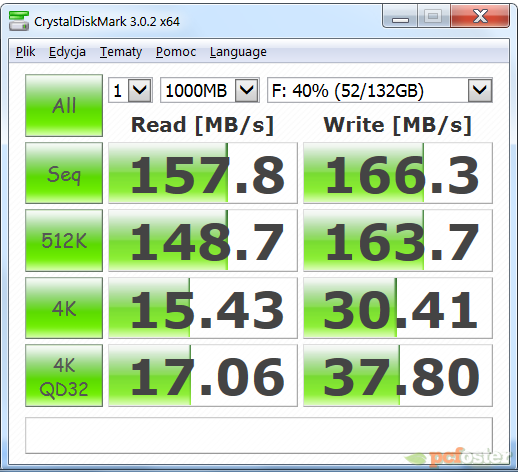The width and height of the screenshot is (518, 472).
Task: Close the CrystalDiskMark window
Action: tap(480, 16)
